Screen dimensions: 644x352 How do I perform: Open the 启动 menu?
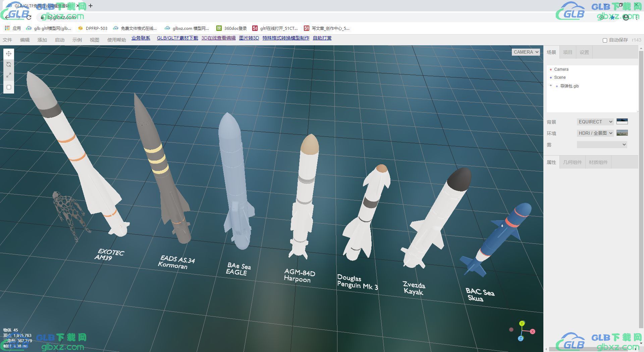coord(60,40)
